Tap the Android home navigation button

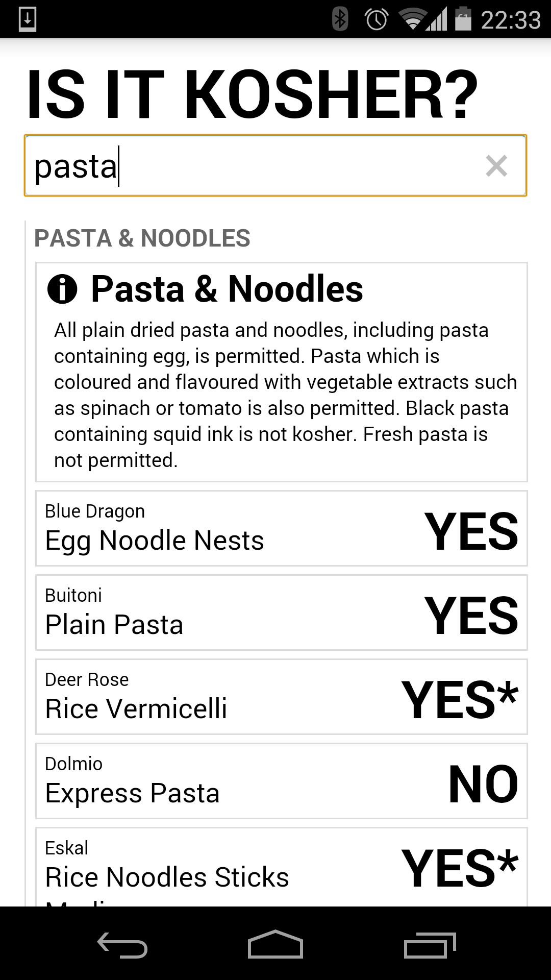275,944
